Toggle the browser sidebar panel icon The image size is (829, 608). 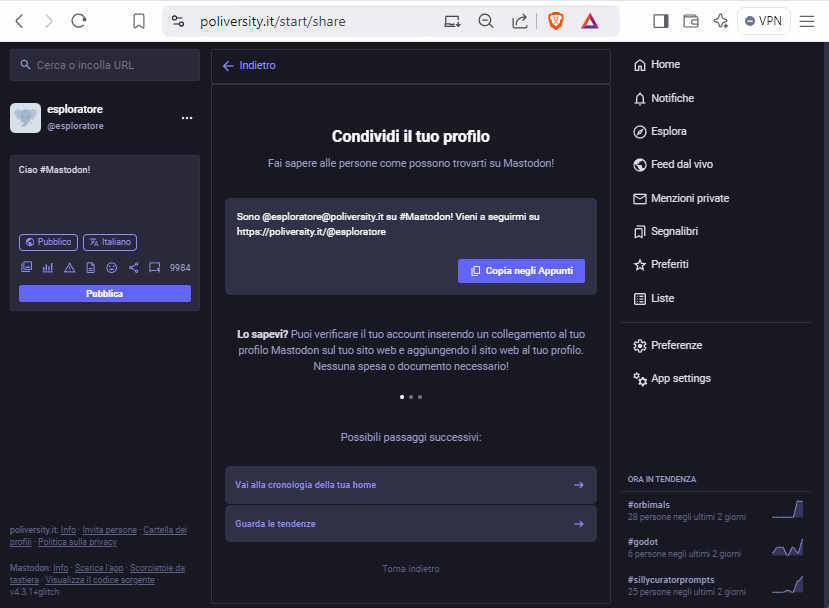pos(660,21)
